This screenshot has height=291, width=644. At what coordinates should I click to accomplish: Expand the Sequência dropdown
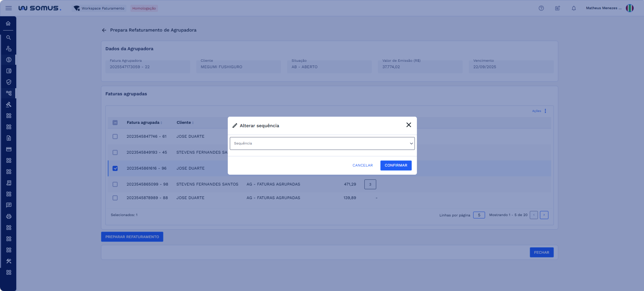click(x=322, y=143)
